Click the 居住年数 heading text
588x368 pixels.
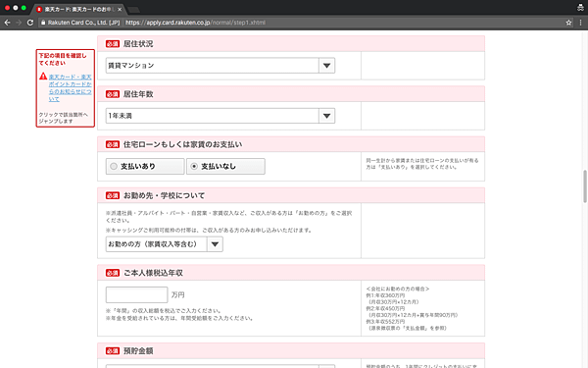point(138,94)
